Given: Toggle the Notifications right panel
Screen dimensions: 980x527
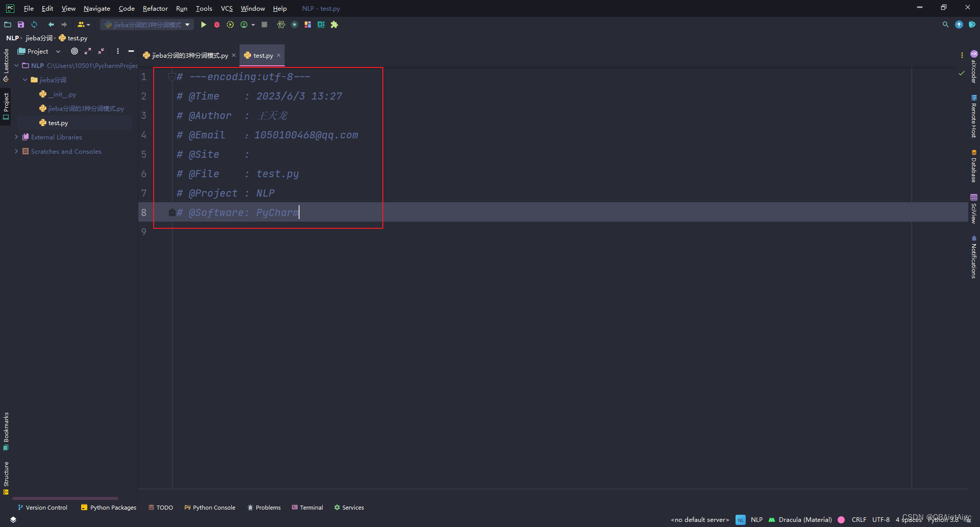Looking at the screenshot, I should 974,257.
